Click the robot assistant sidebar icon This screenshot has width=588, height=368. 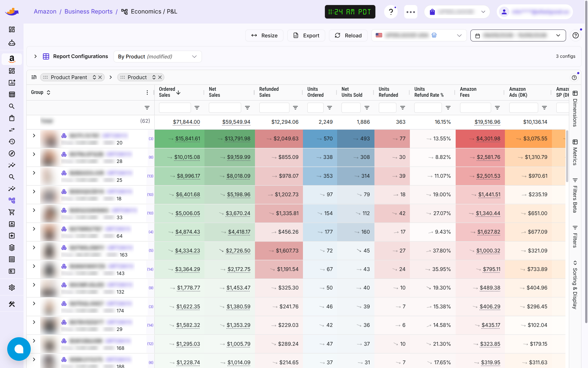tap(12, 43)
